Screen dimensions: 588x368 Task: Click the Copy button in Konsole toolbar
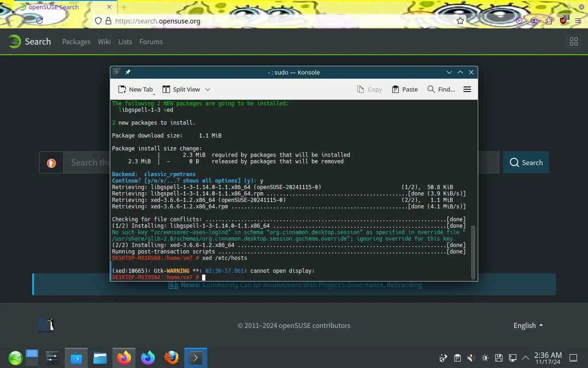[370, 89]
